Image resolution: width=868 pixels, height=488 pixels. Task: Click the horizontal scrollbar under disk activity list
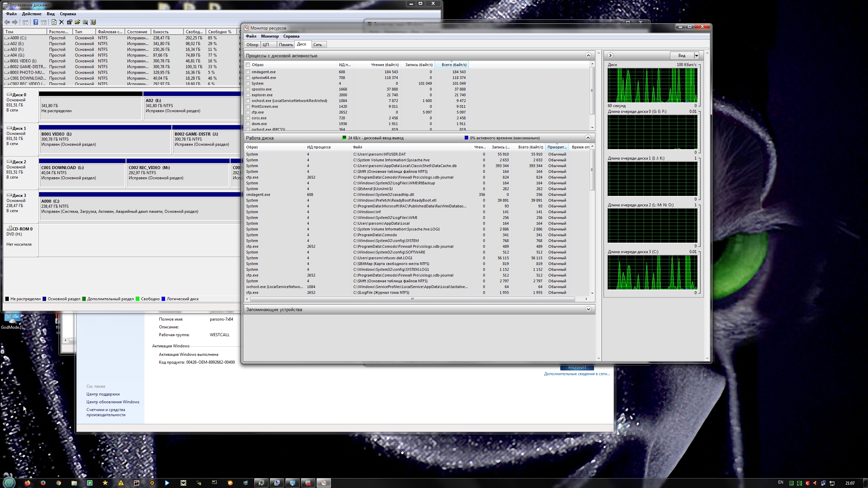pos(412,299)
